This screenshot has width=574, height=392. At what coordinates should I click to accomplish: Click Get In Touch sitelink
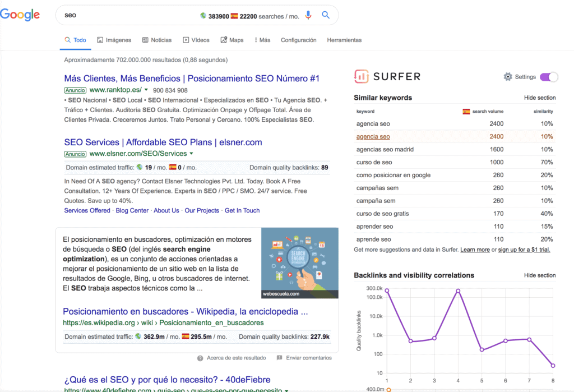(242, 210)
